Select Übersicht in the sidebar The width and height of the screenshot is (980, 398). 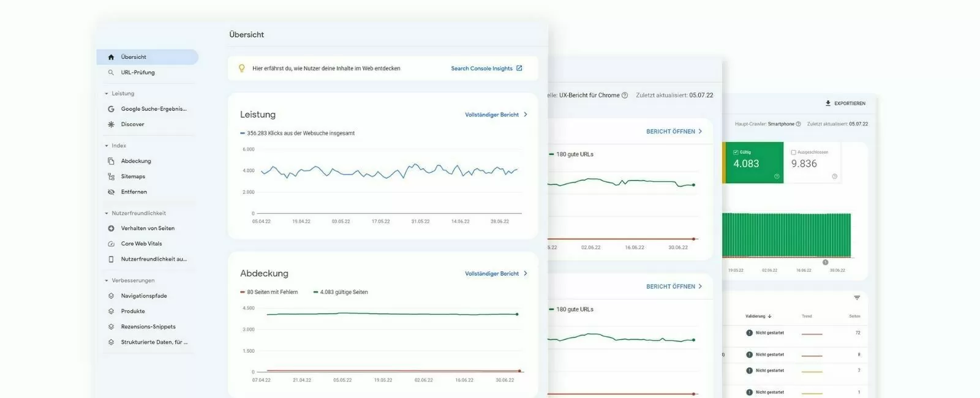(x=147, y=57)
